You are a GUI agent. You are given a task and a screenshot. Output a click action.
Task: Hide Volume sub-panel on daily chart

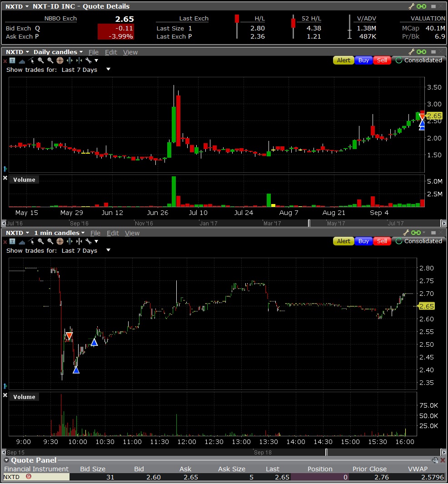(5, 178)
